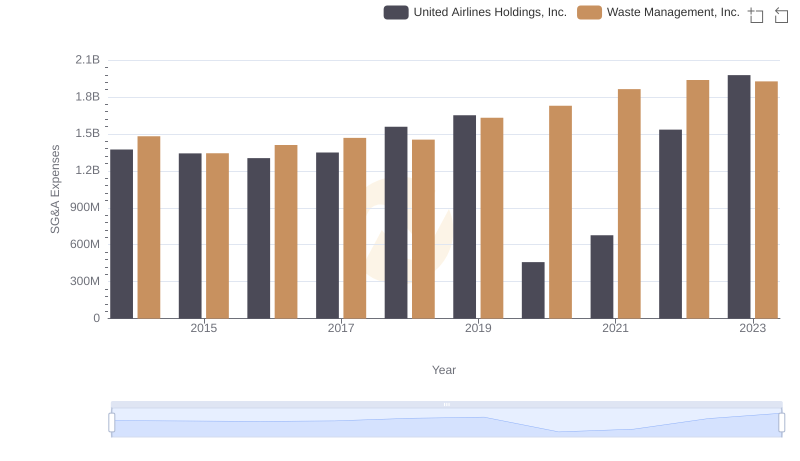800x461 pixels.
Task: Click United Airlines bar for 2014
Action: [121, 234]
